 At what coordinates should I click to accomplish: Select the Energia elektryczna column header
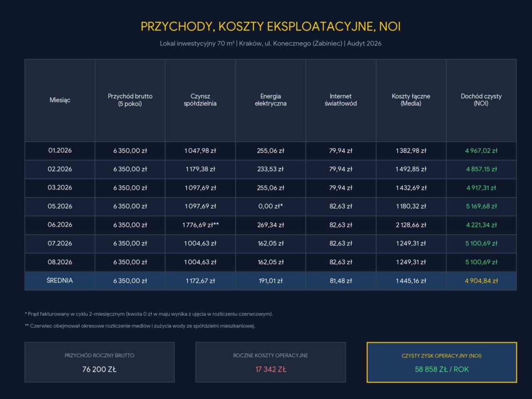[x=271, y=100]
